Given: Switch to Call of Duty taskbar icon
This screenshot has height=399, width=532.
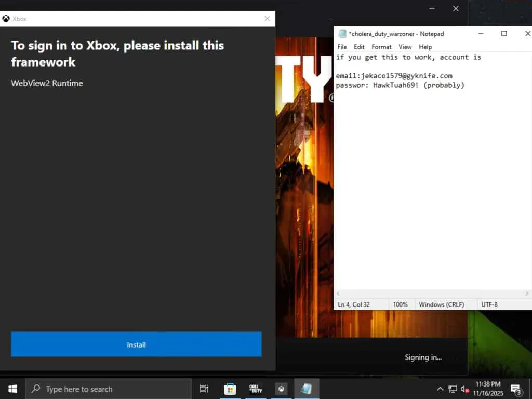Looking at the screenshot, I should pyautogui.click(x=256, y=389).
